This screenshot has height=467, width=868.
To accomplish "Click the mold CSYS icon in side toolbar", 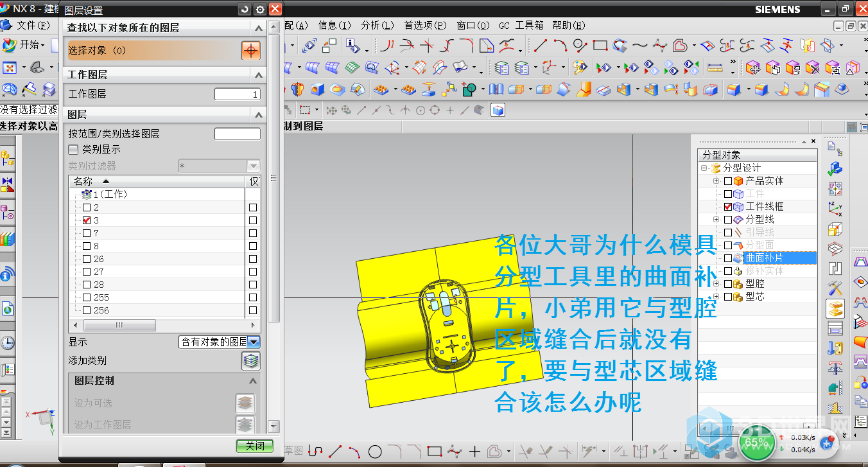I will coord(835,208).
